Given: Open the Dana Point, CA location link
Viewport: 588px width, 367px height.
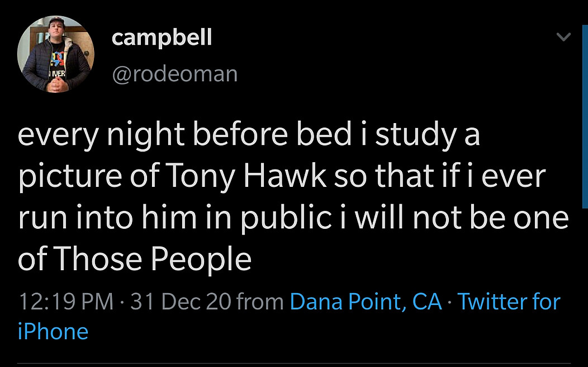Looking at the screenshot, I should 366,302.
